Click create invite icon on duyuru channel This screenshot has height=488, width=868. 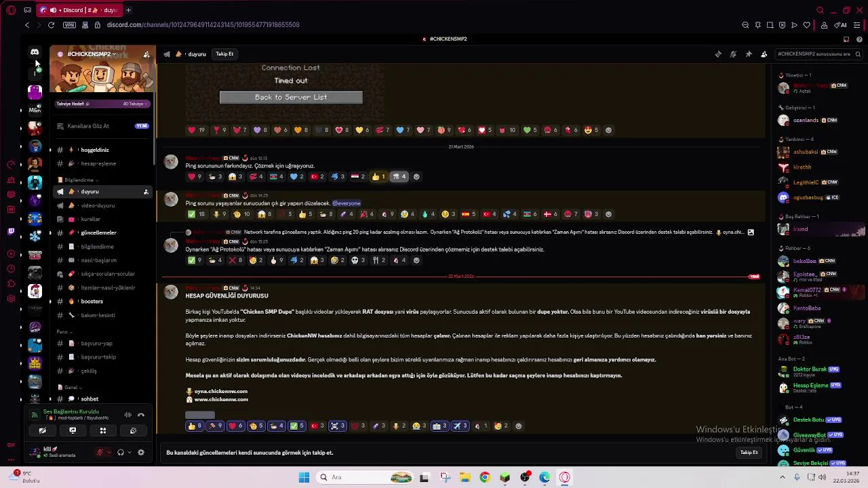tap(146, 192)
